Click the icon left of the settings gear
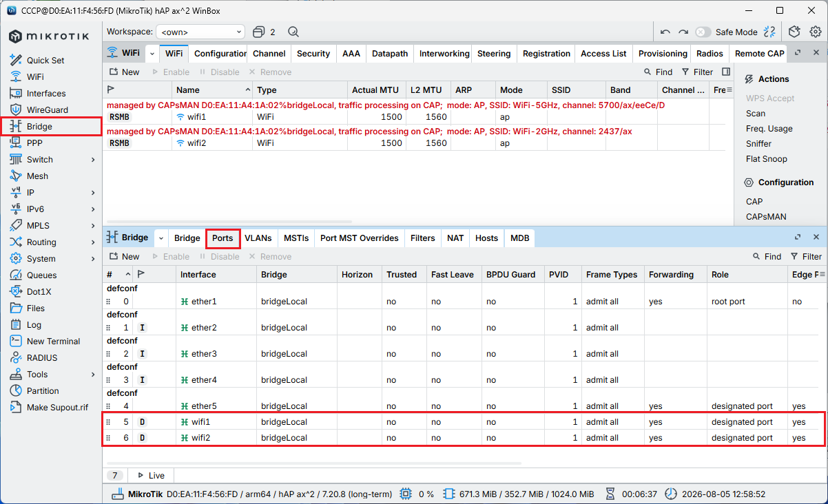Screen dimensions: 828x504 (x=794, y=32)
